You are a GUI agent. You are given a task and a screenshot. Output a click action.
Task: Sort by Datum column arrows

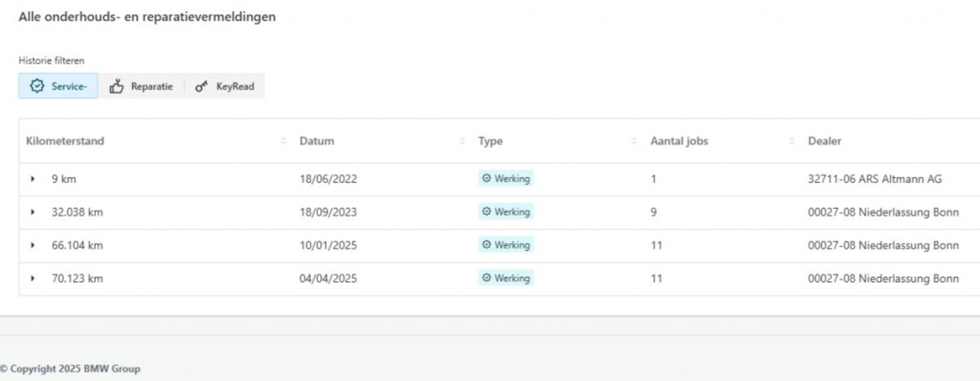[462, 141]
